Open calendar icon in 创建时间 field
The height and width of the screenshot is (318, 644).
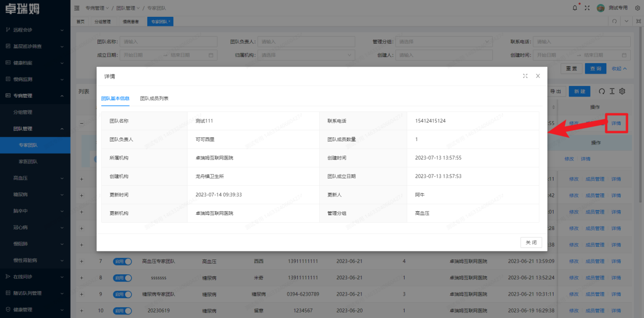[x=624, y=55]
